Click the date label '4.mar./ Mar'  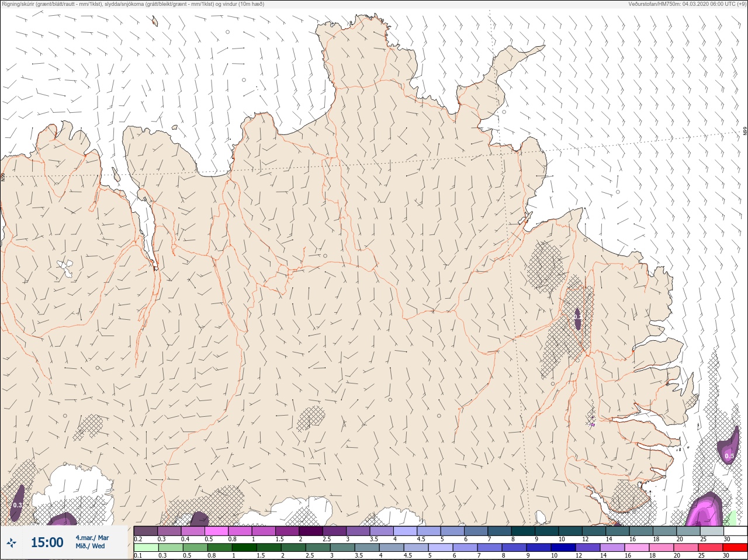pyautogui.click(x=92, y=538)
